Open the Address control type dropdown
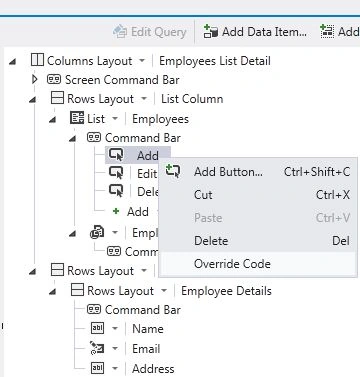Image resolution: width=360 pixels, height=377 pixels. [115, 368]
